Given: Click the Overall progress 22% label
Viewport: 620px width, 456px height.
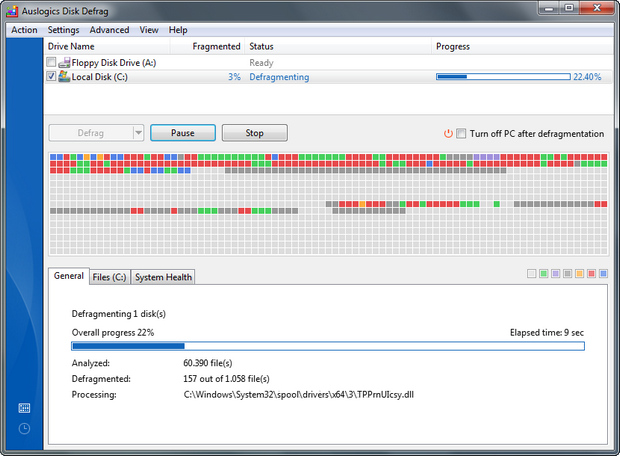Looking at the screenshot, I should pos(113,333).
